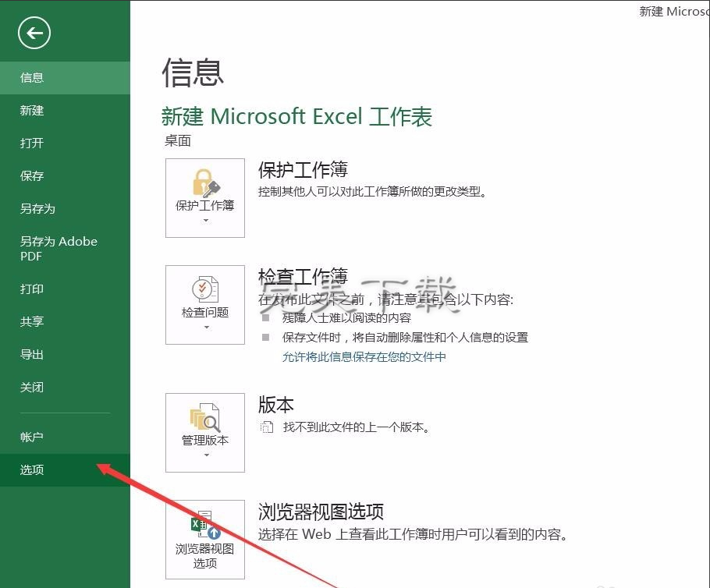Viewport: 710px width, 588px height.
Task: Click the 版本 section heading
Action: 276,405
